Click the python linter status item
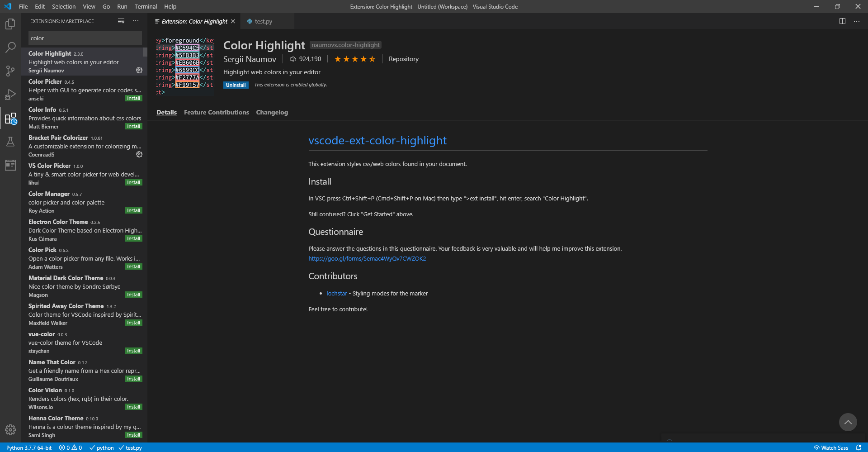 point(102,447)
